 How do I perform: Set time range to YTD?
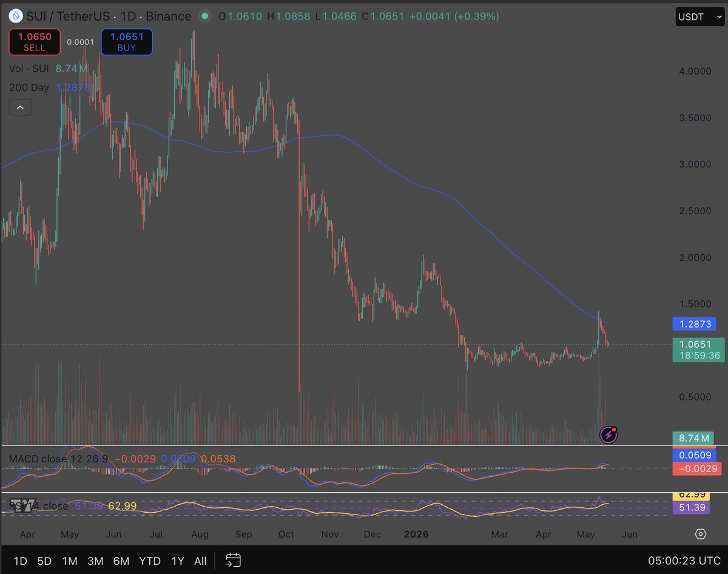pos(150,561)
